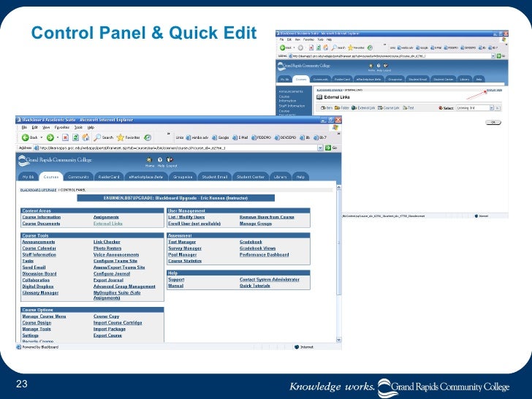Screen dimensions: 532x399
Task: Click Contact System Administrator link
Action: coord(270,280)
